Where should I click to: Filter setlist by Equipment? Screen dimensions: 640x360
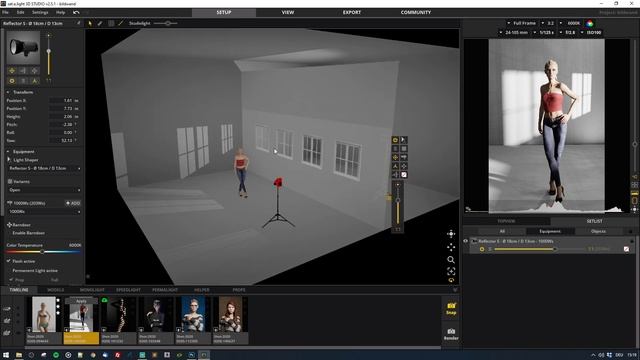[x=550, y=231]
